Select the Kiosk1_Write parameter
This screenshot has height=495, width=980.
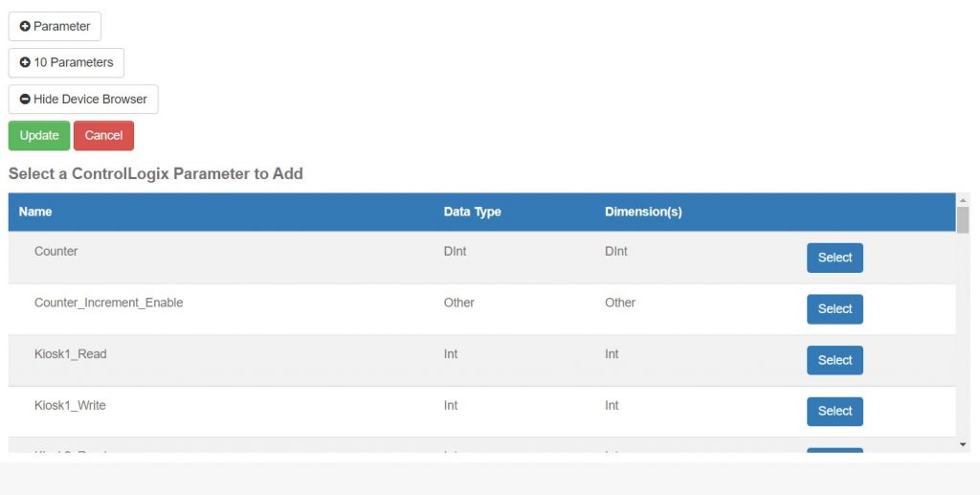point(835,412)
